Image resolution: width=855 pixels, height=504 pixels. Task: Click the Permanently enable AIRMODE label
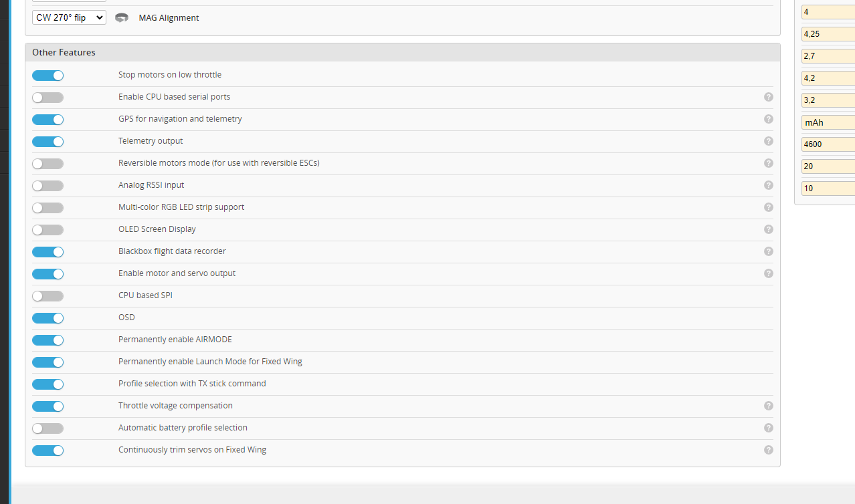175,340
